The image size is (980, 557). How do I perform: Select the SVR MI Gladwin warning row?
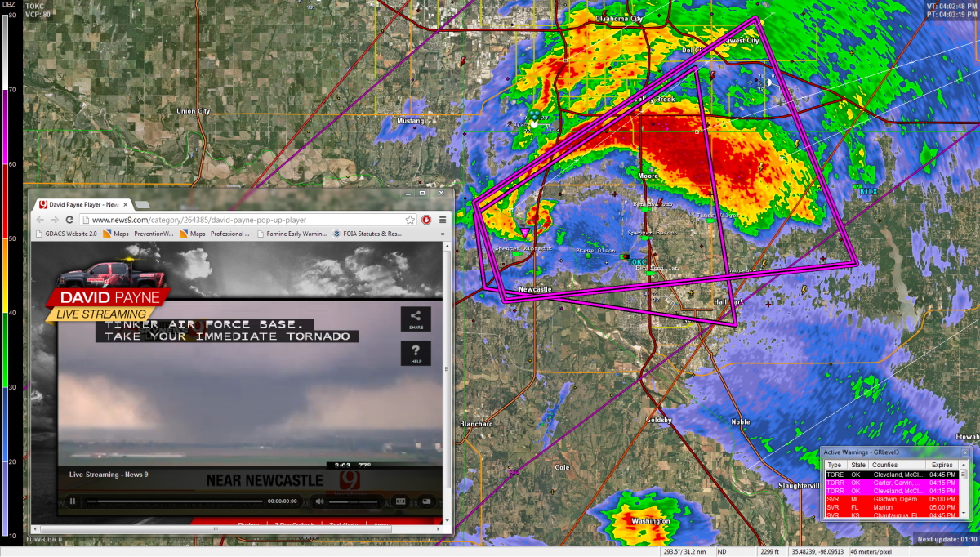[891, 499]
